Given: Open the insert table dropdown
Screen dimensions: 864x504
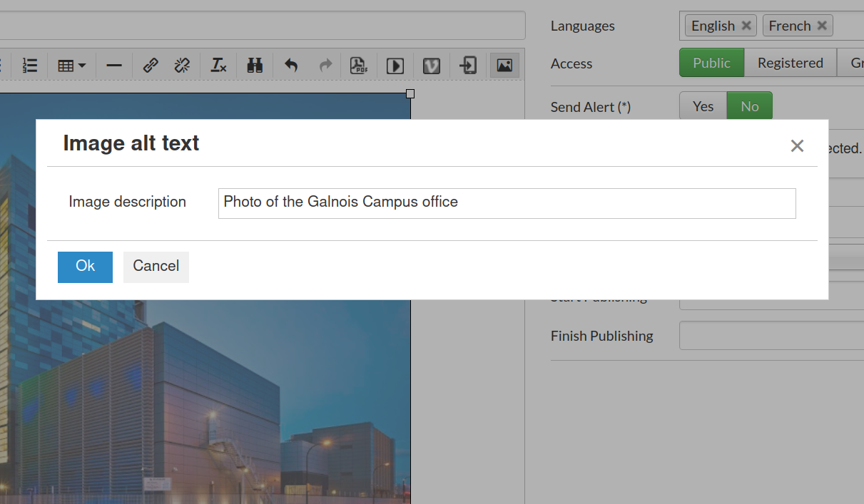Looking at the screenshot, I should tap(71, 66).
